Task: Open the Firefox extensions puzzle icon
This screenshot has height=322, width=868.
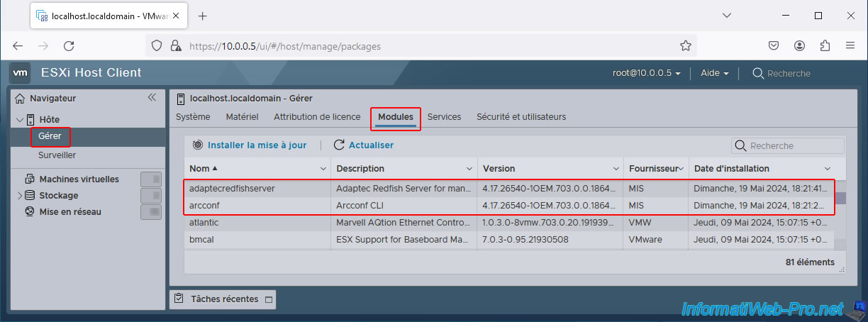Action: point(825,46)
